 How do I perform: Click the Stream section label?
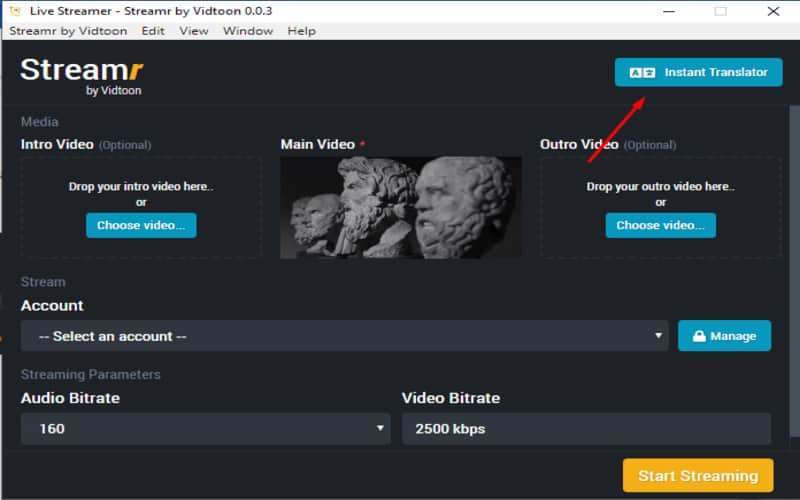(43, 282)
